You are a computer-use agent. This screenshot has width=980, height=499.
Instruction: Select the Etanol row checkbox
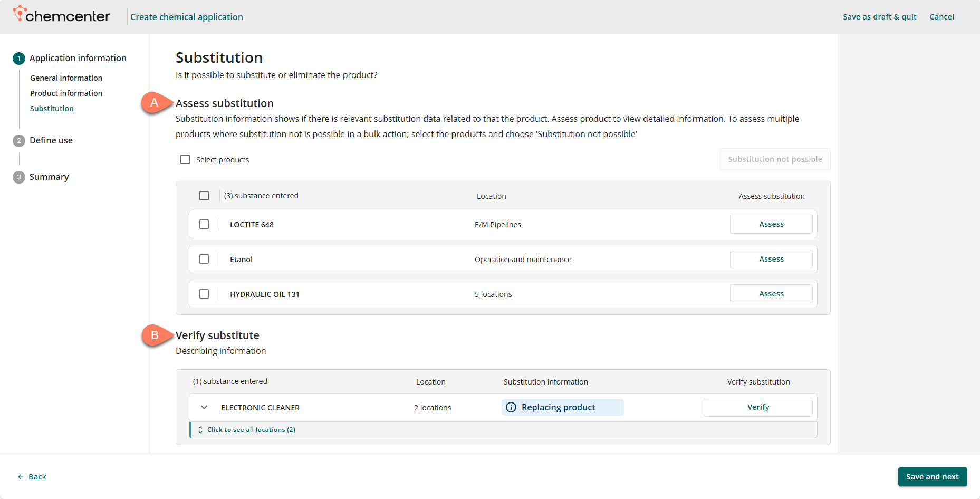tap(204, 259)
